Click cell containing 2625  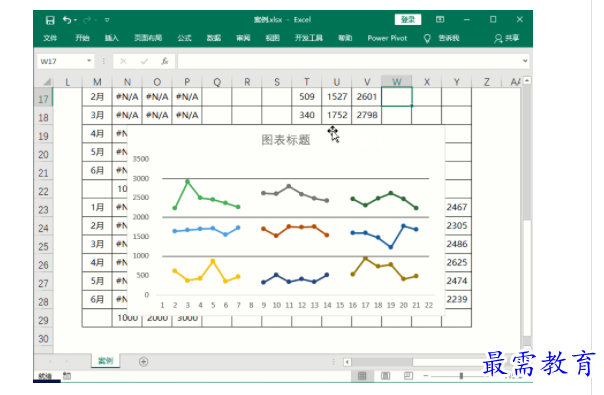point(457,262)
